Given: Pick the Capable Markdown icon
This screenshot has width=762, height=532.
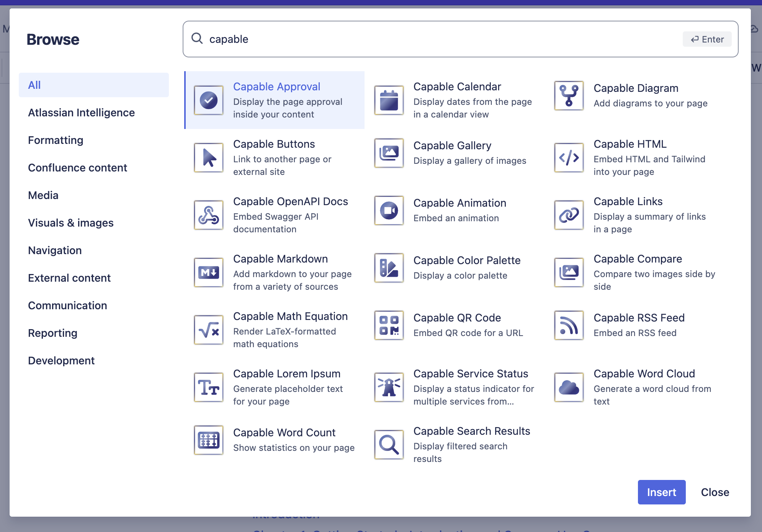Looking at the screenshot, I should tap(209, 273).
